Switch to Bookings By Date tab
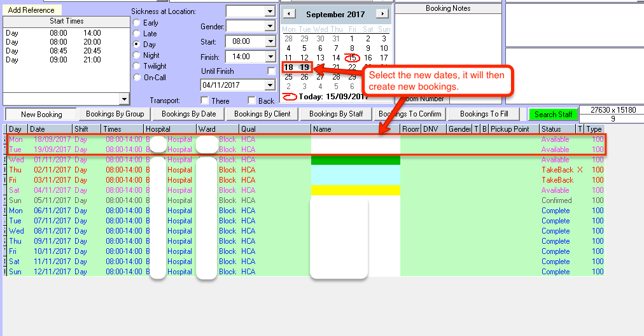This screenshot has height=336, width=644. pos(188,115)
